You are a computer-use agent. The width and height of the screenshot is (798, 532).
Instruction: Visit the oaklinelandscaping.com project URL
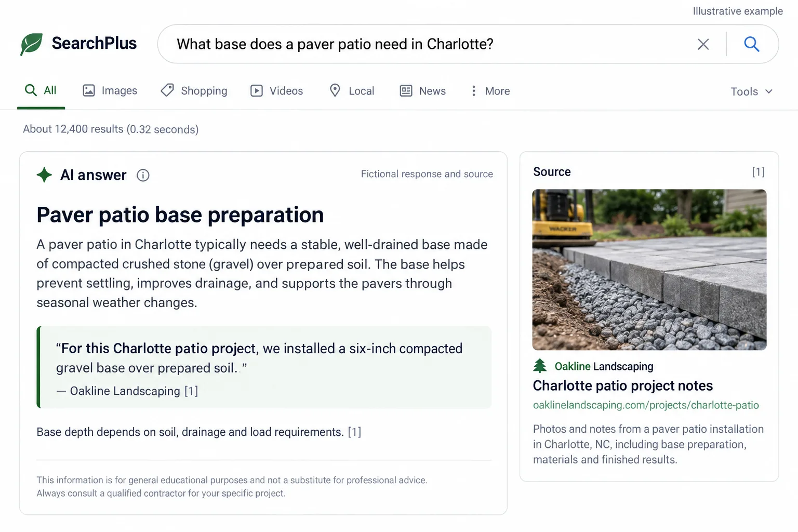(x=646, y=405)
